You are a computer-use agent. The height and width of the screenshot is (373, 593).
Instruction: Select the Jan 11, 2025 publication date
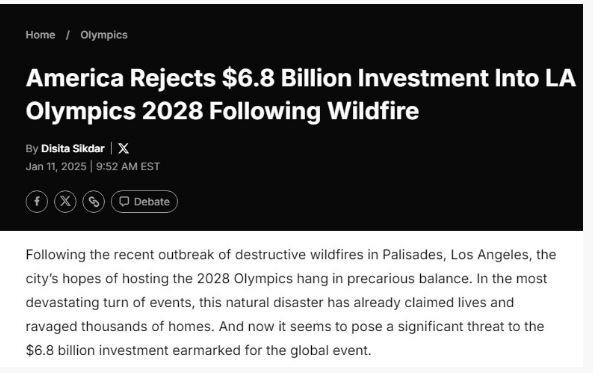click(x=56, y=166)
